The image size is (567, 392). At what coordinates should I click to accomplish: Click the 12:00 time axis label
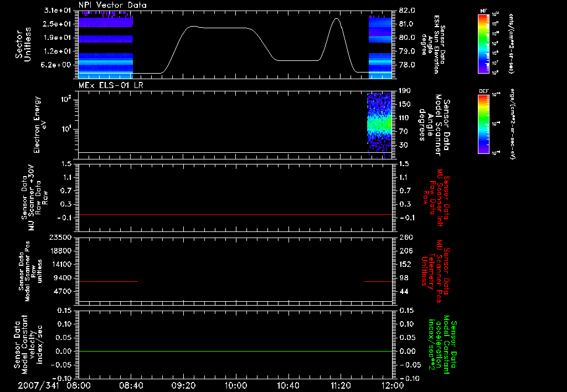[393, 385]
